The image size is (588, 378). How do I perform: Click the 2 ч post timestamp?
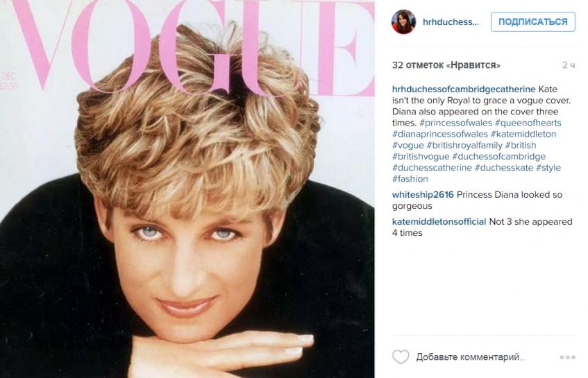(x=569, y=65)
